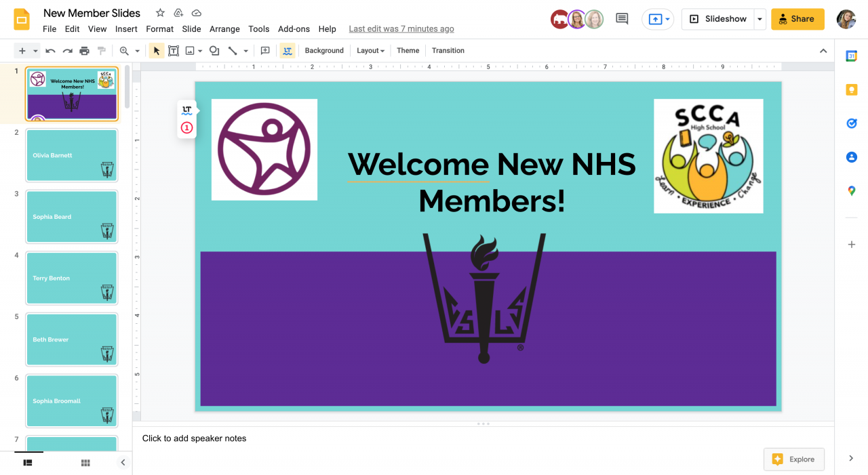Choose the shape tool

click(214, 51)
